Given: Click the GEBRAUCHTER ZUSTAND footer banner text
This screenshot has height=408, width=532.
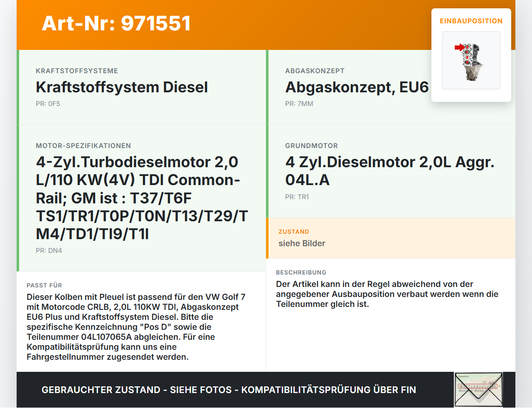Looking at the screenshot, I should (229, 390).
